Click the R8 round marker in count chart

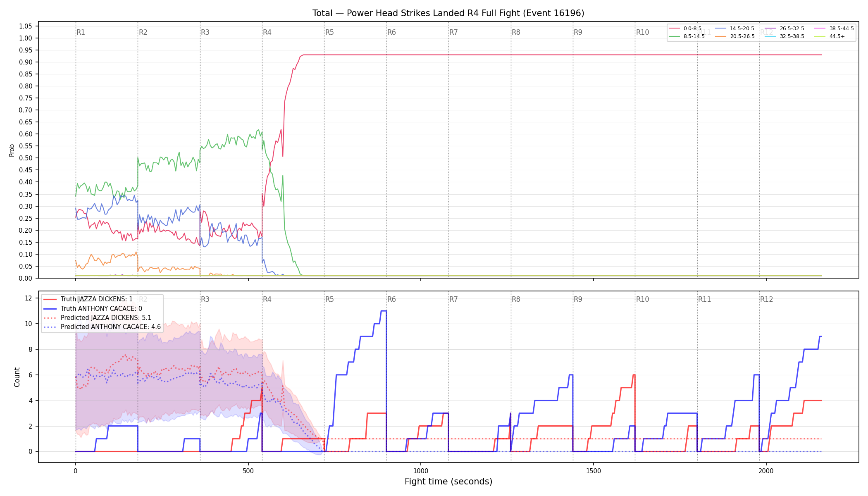pyautogui.click(x=516, y=299)
